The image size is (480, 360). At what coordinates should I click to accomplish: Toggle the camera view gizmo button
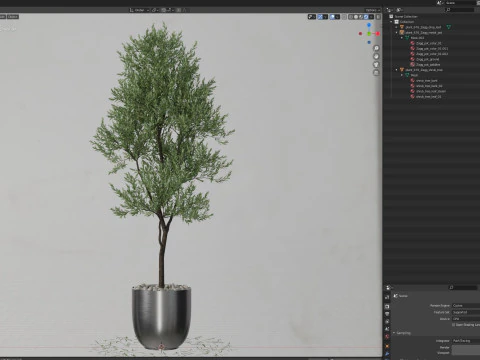click(x=376, y=65)
